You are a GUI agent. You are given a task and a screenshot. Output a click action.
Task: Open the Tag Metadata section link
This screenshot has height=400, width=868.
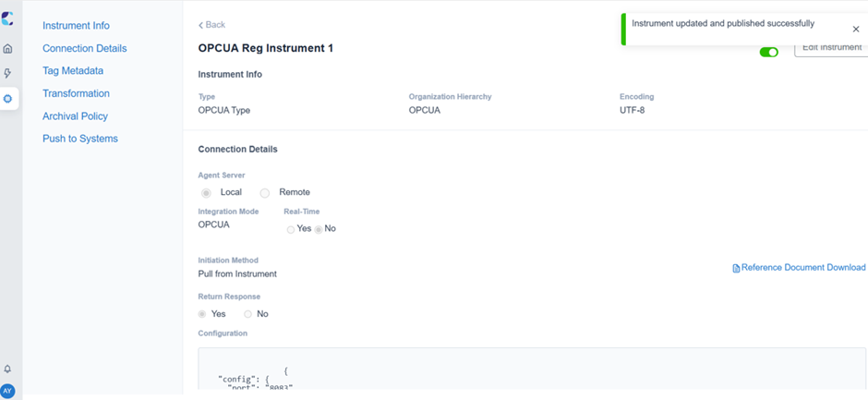pyautogui.click(x=73, y=71)
